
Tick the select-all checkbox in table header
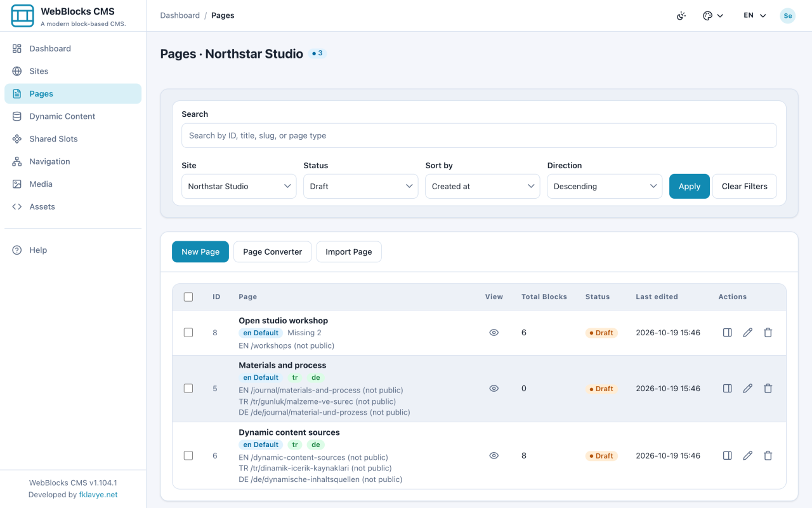tap(188, 297)
